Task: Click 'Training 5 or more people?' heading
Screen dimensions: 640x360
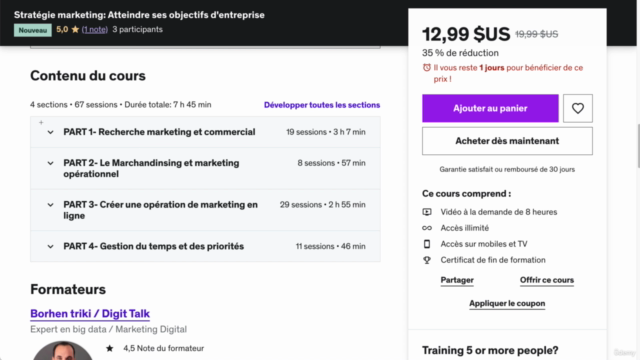Action: (x=490, y=350)
